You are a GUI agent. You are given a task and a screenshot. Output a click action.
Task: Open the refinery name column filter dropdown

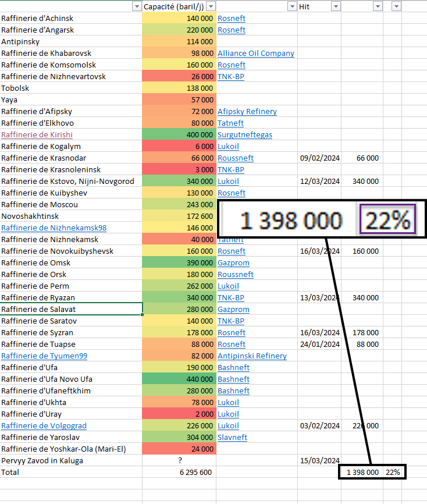click(137, 6)
